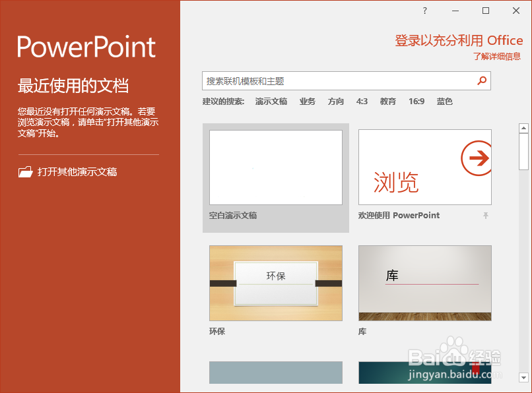Click the 空白演示文稿 caption text
Screen dimensions: 532x393
click(x=233, y=216)
